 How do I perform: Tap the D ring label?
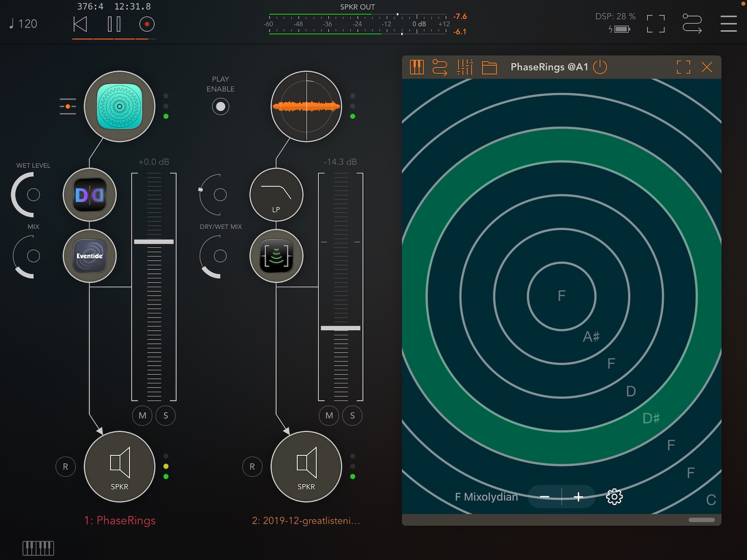click(x=631, y=391)
